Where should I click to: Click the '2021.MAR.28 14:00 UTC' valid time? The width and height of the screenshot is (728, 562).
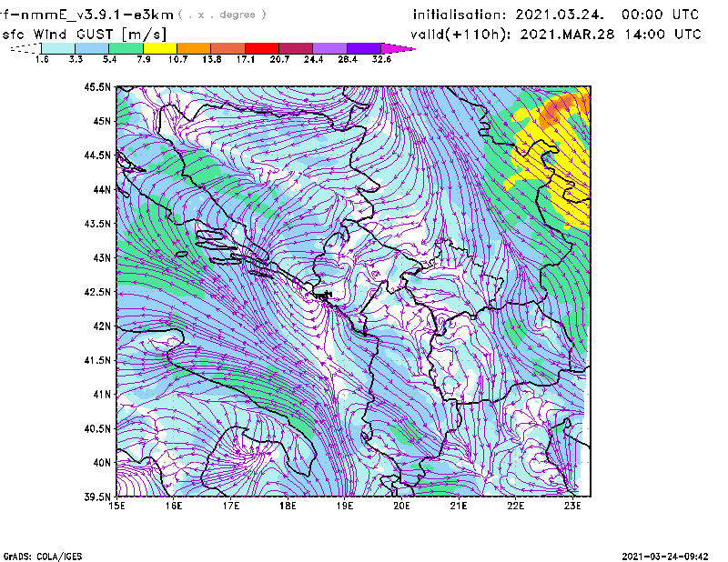[611, 35]
